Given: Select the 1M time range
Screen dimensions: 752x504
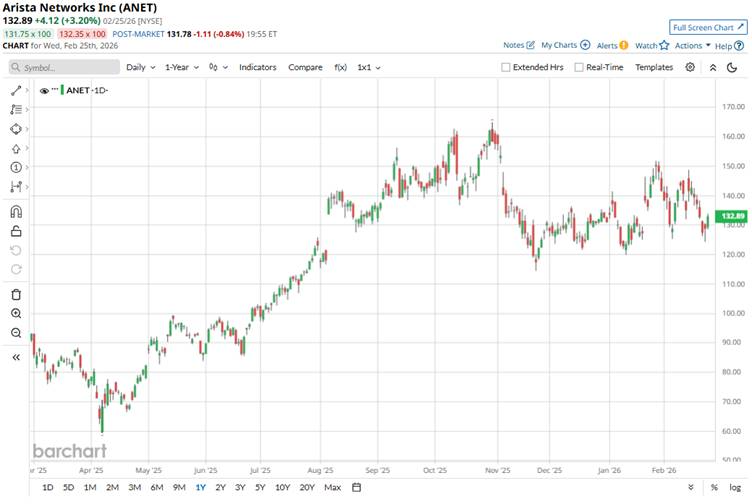Looking at the screenshot, I should click(x=90, y=488).
